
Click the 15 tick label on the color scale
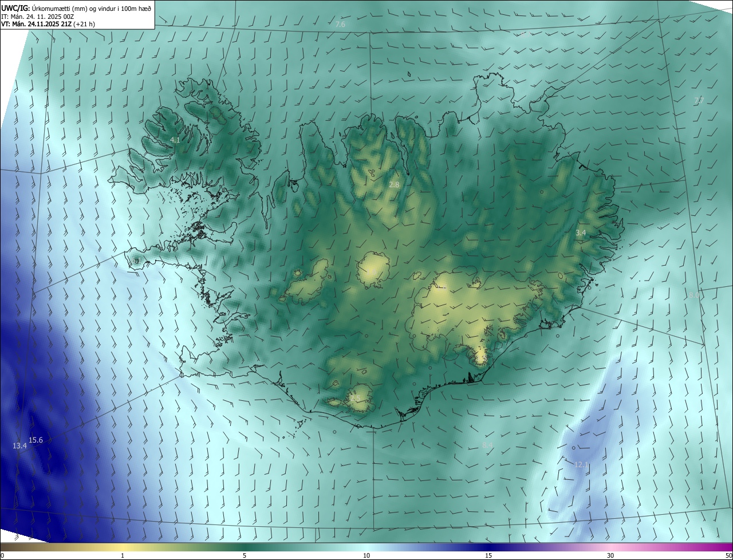pyautogui.click(x=488, y=555)
